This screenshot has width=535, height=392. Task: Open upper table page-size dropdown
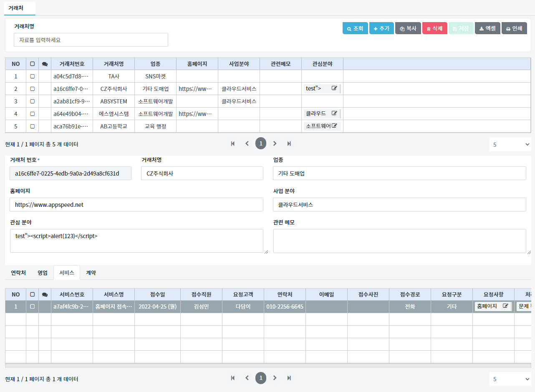pos(510,144)
